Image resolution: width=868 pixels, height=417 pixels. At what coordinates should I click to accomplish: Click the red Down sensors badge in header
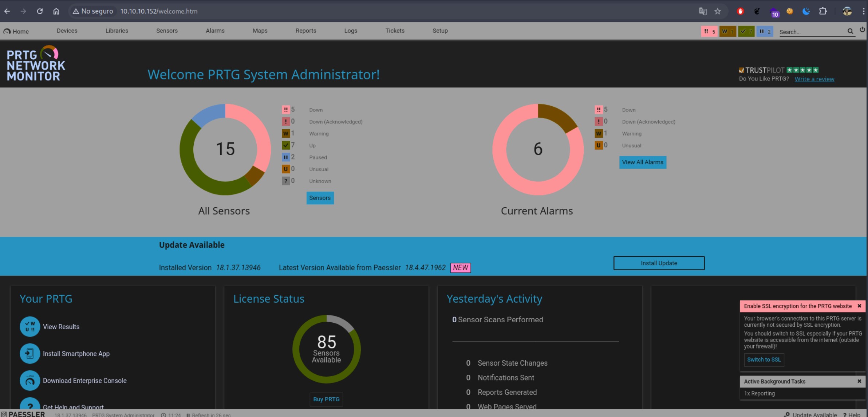coord(709,31)
